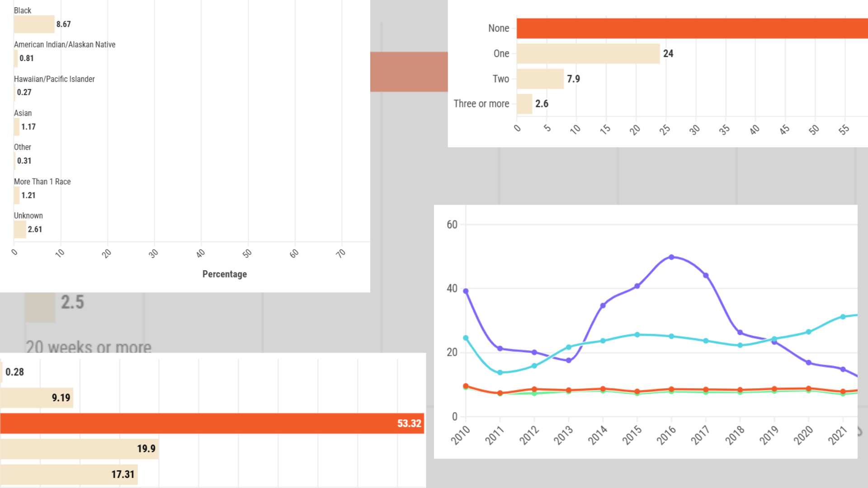The image size is (868, 488).
Task: Click the 'Percentage' axis title
Action: point(225,274)
